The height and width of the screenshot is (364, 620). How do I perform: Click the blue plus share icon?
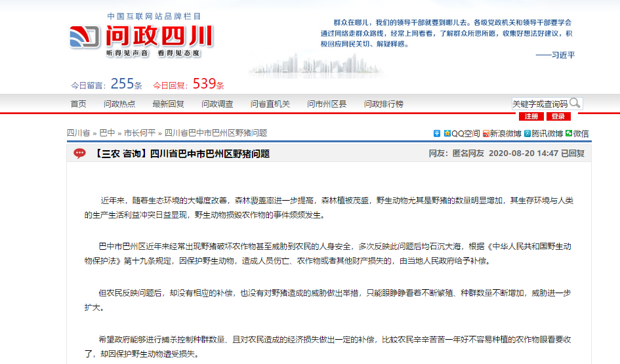[437, 133]
